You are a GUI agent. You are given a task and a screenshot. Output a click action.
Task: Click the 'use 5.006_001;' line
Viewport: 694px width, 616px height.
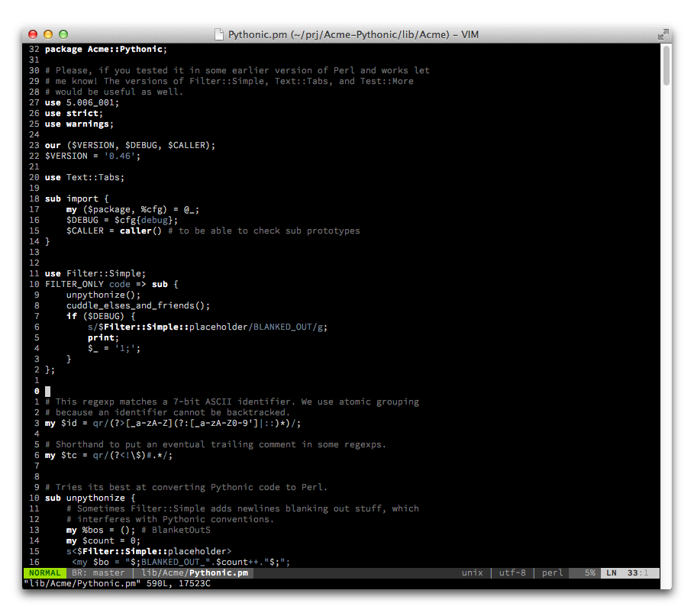click(x=82, y=102)
